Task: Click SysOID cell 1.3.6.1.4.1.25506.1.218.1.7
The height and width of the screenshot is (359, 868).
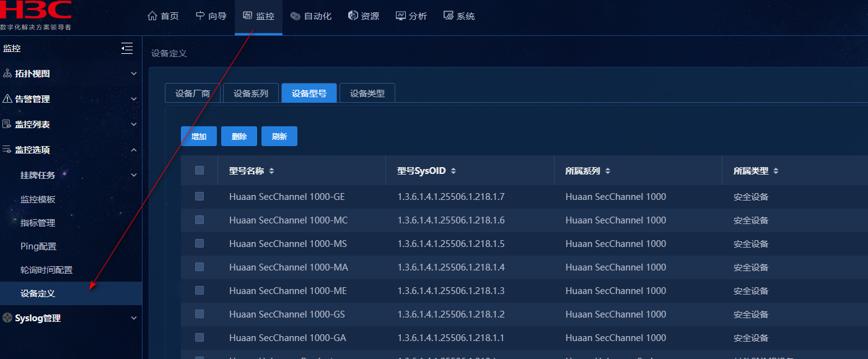Action: pyautogui.click(x=451, y=197)
